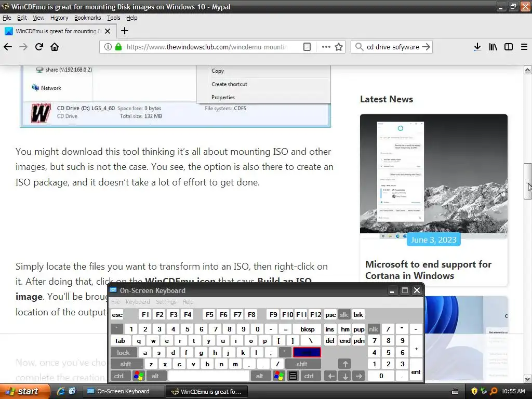The width and height of the screenshot is (532, 399).
Task: Open the Downloads panel
Action: pos(477,47)
